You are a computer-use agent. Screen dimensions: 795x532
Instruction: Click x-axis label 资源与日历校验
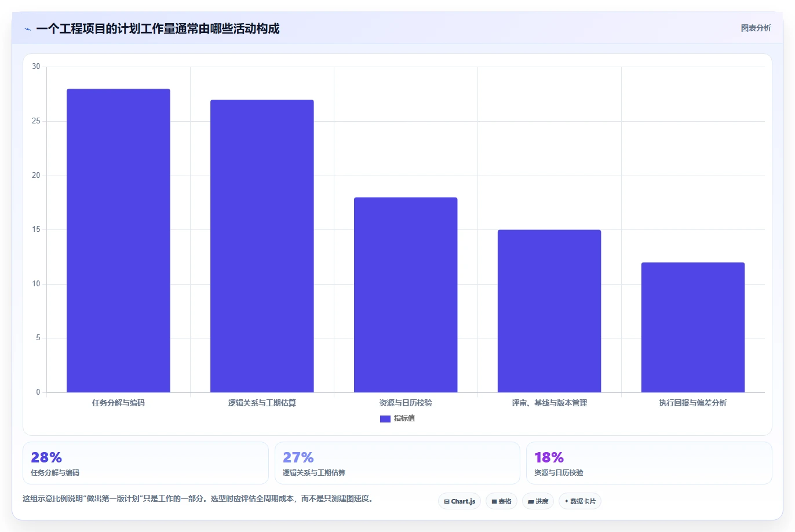pos(406,403)
